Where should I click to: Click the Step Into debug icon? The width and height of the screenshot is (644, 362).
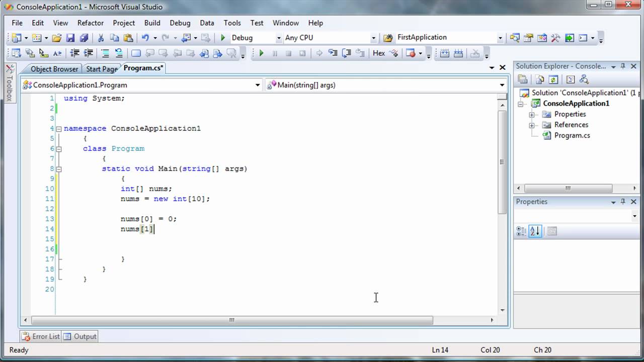[x=333, y=53]
